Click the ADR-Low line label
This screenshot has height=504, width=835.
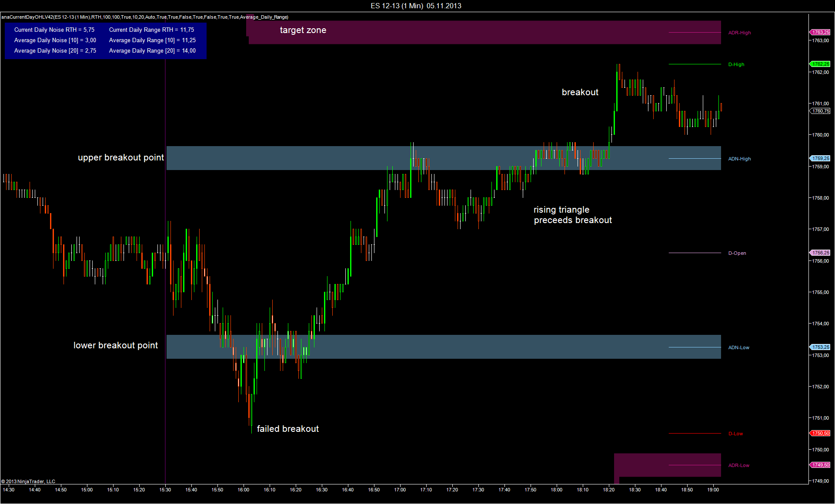coord(739,465)
